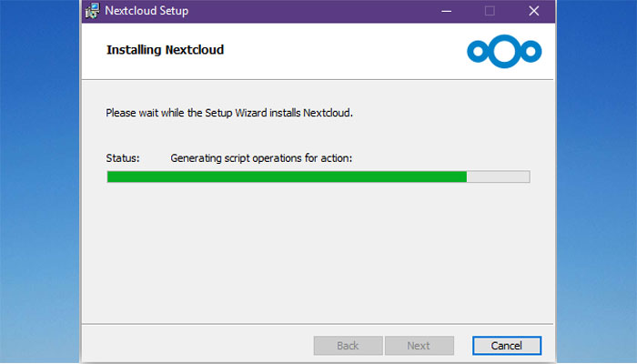Click the "Nextcloud Setup" title bar text
Screen dimensions: 637x364
pyautogui.click(x=147, y=11)
